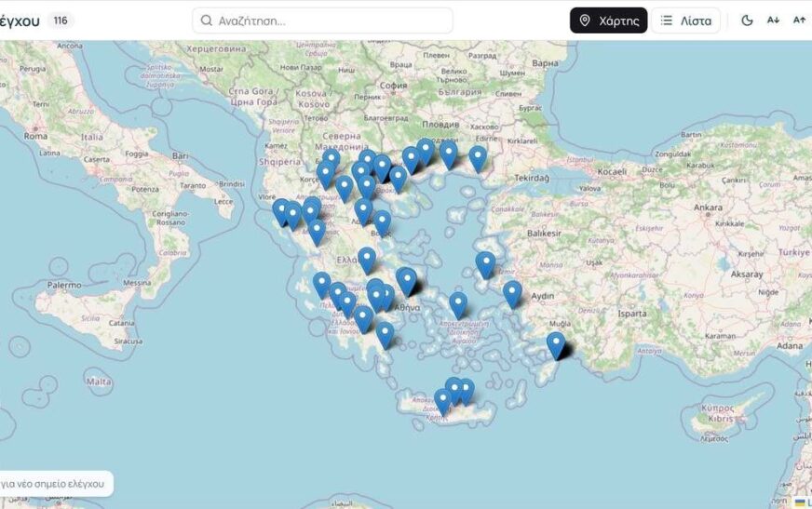Click the location pin icon inside Χάρτης button
812x509 pixels.
point(585,20)
